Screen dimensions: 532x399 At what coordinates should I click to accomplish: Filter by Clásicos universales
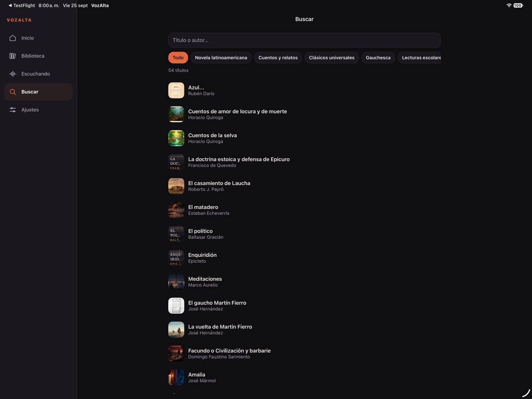coord(332,58)
